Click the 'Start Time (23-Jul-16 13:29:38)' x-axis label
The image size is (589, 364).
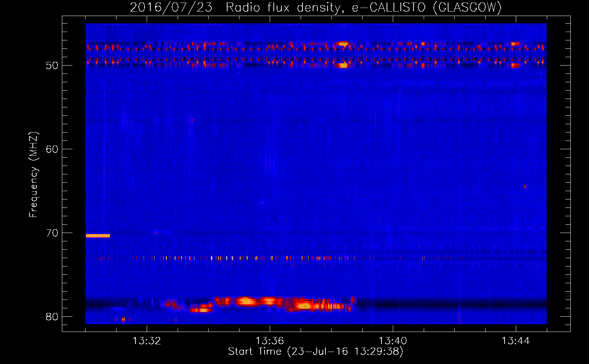(316, 352)
